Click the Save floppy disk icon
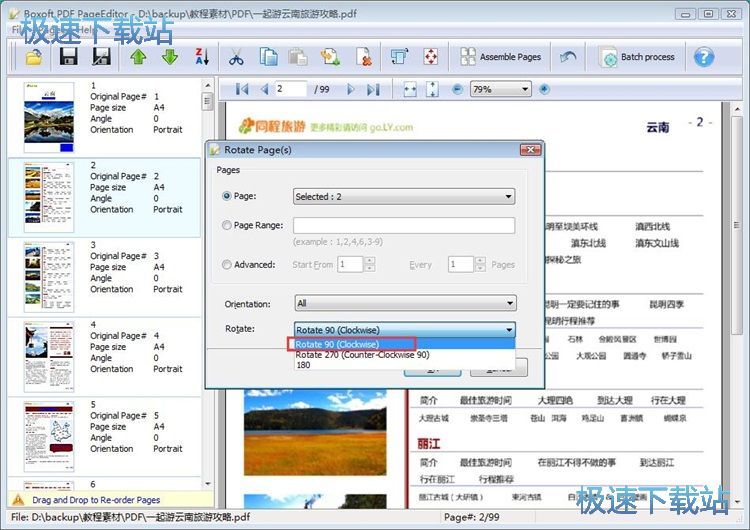The width and height of the screenshot is (750, 530). pos(69,57)
